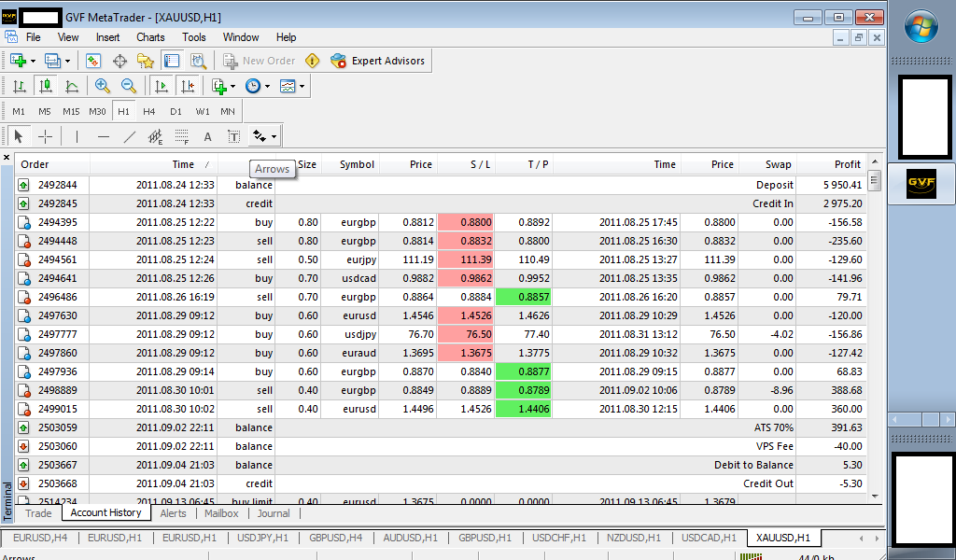Toggle the Terminal panel icon
This screenshot has height=560, width=956.
(172, 61)
